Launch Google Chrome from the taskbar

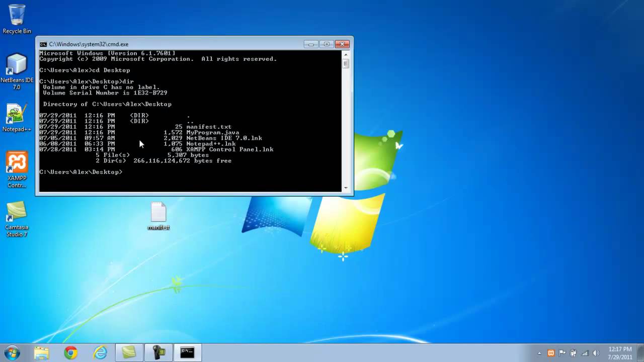[x=71, y=353]
